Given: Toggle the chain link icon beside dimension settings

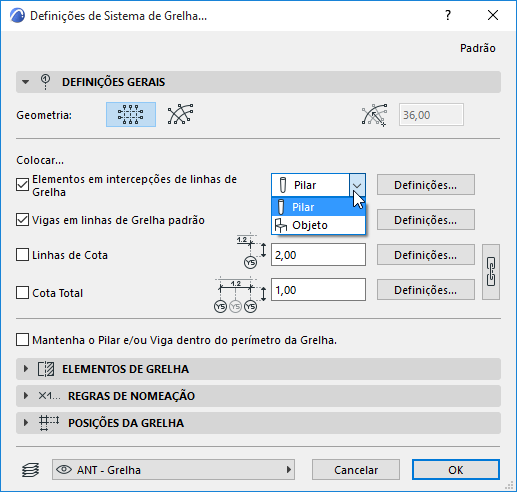Looking at the screenshot, I should click(x=491, y=272).
